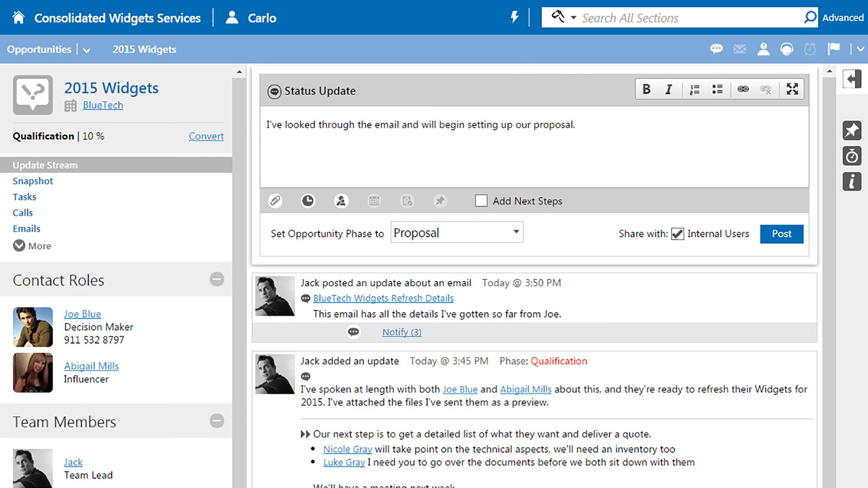Click the Search All Sections field

pyautogui.click(x=687, y=18)
